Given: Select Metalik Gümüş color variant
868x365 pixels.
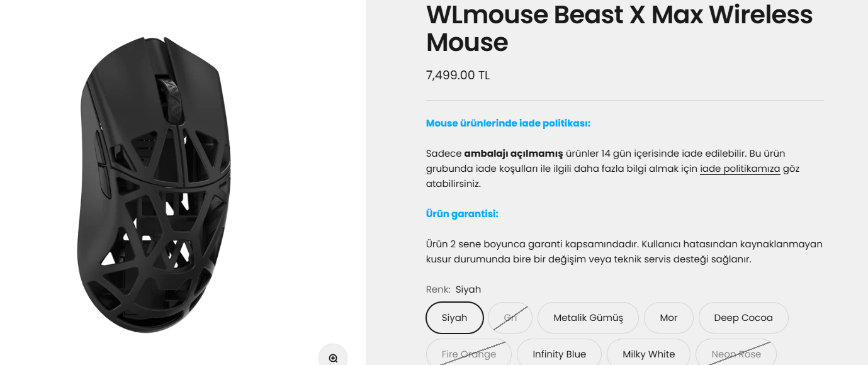Looking at the screenshot, I should coord(588,318).
